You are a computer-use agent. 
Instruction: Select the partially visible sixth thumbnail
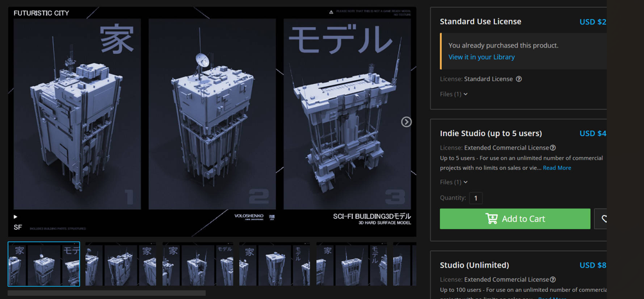point(405,264)
